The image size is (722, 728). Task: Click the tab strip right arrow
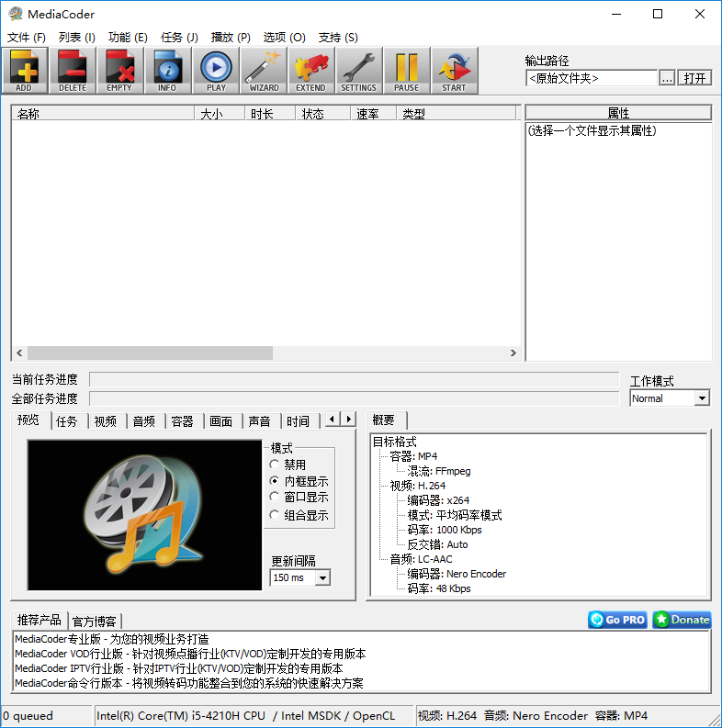(x=349, y=420)
